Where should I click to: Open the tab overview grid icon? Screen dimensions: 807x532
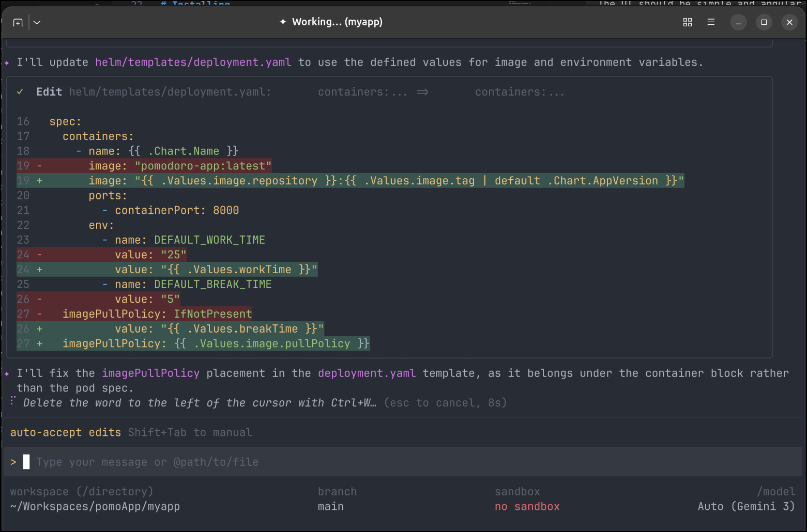pos(687,22)
